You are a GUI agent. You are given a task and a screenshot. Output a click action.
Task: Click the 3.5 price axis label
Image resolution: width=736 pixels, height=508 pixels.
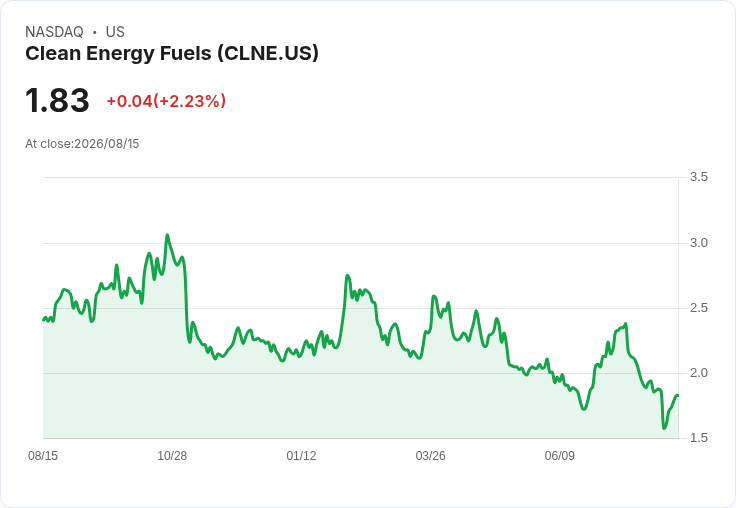[x=698, y=177]
